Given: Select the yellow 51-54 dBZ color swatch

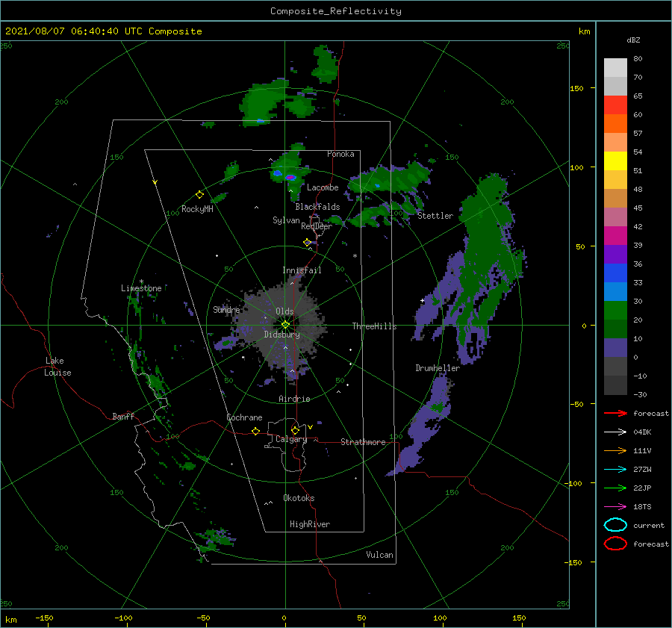Looking at the screenshot, I should [615, 161].
